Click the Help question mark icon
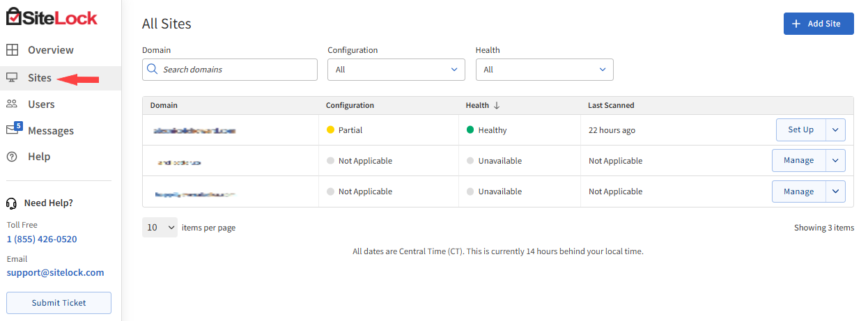868x321 pixels. point(12,157)
